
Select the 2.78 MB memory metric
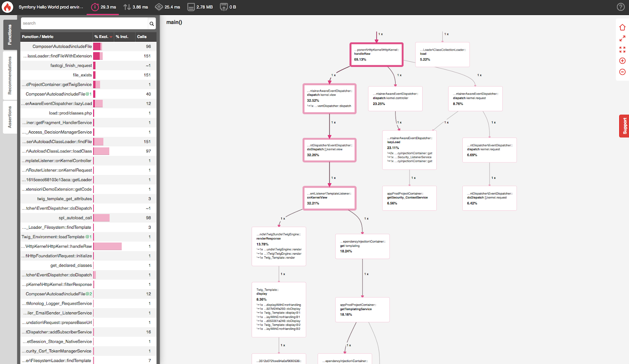coord(200,7)
